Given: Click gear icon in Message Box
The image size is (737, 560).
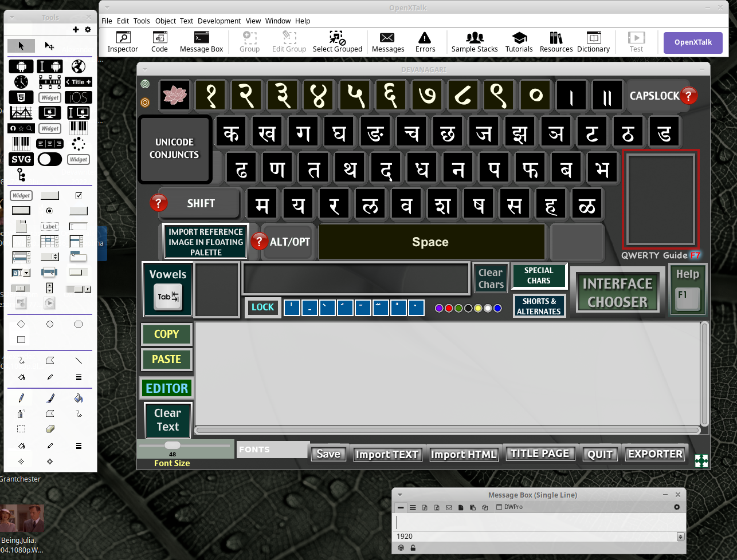Looking at the screenshot, I should point(677,507).
